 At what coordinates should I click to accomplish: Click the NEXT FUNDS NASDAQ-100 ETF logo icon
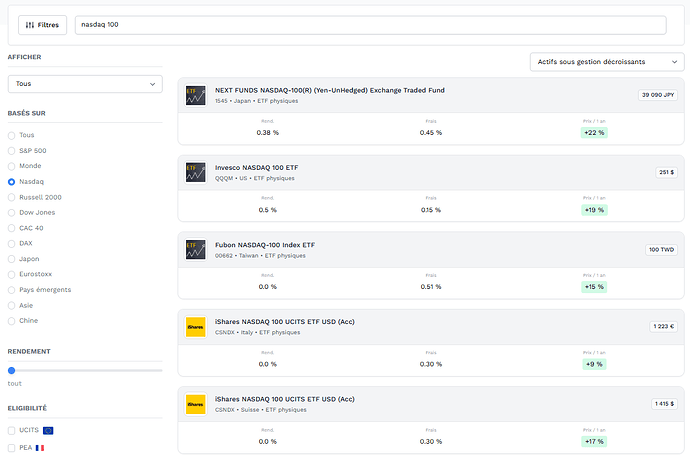point(195,95)
